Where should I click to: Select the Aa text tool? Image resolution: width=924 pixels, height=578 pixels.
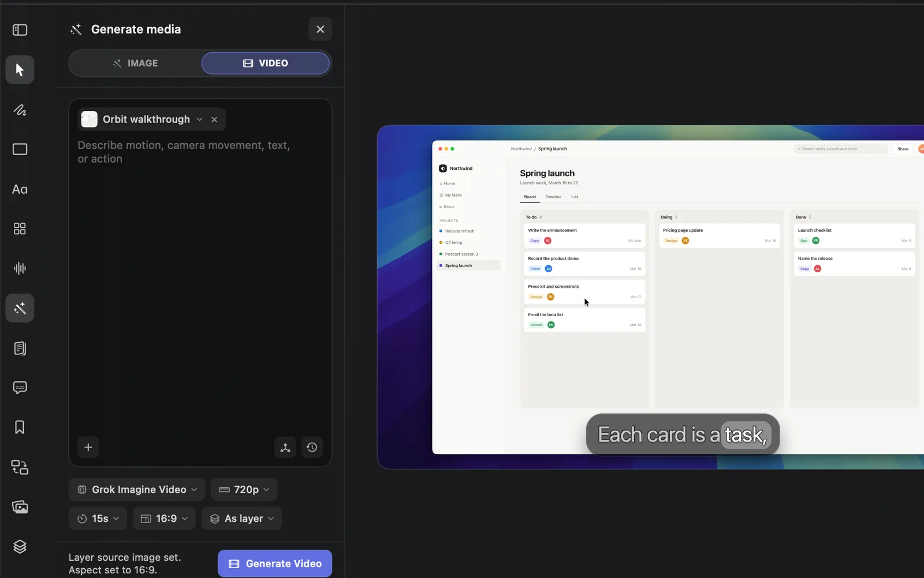[20, 189]
